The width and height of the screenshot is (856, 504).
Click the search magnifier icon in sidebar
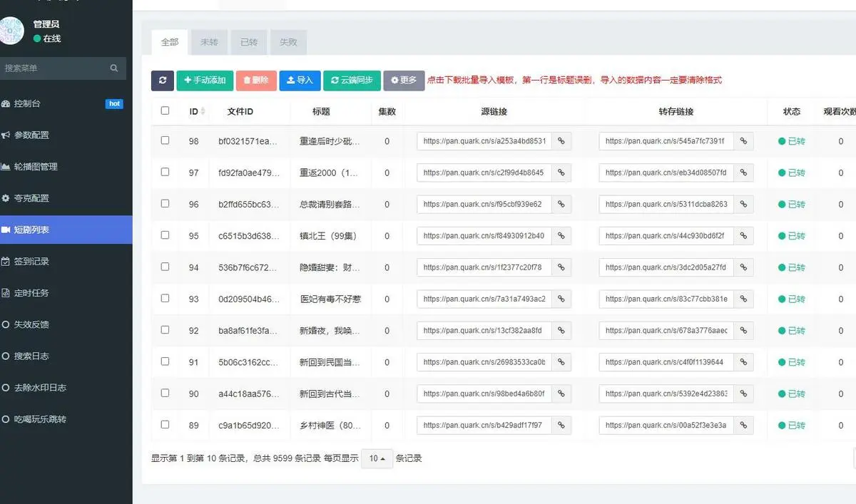point(114,68)
